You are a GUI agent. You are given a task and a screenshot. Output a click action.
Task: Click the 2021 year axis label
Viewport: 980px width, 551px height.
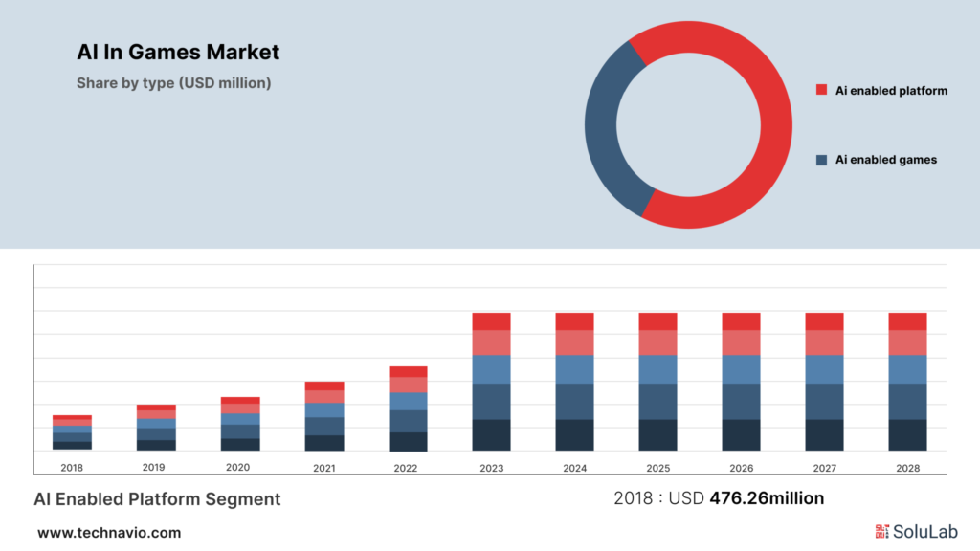[x=323, y=468]
